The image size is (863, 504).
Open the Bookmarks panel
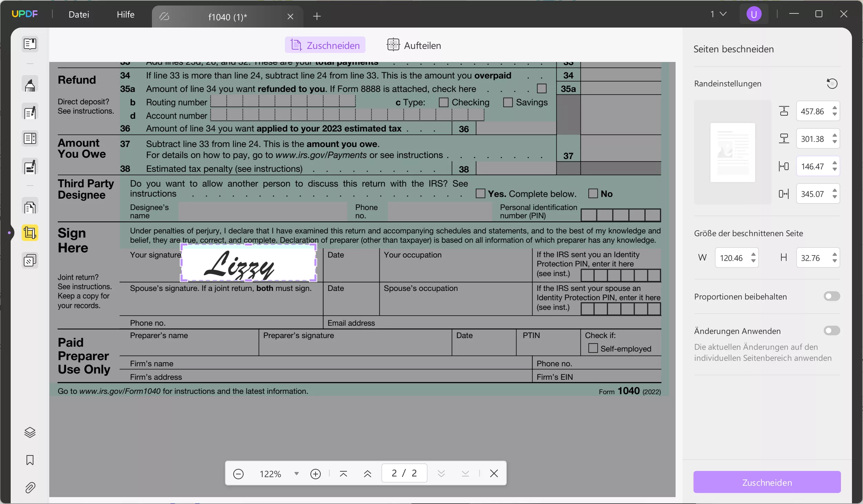point(30,460)
